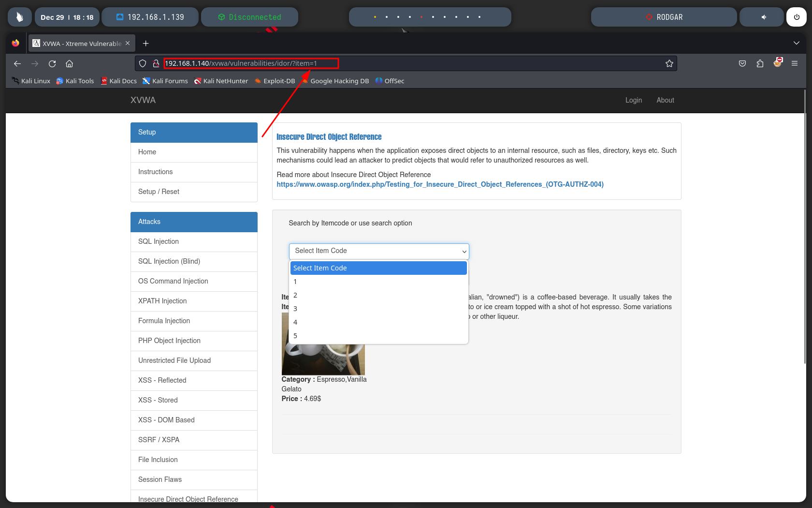Click the browser reload button
The image size is (812, 508).
point(52,64)
